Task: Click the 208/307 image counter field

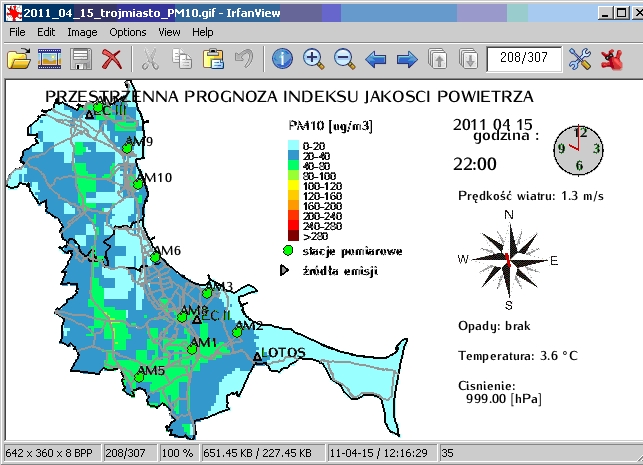Action: coord(524,59)
